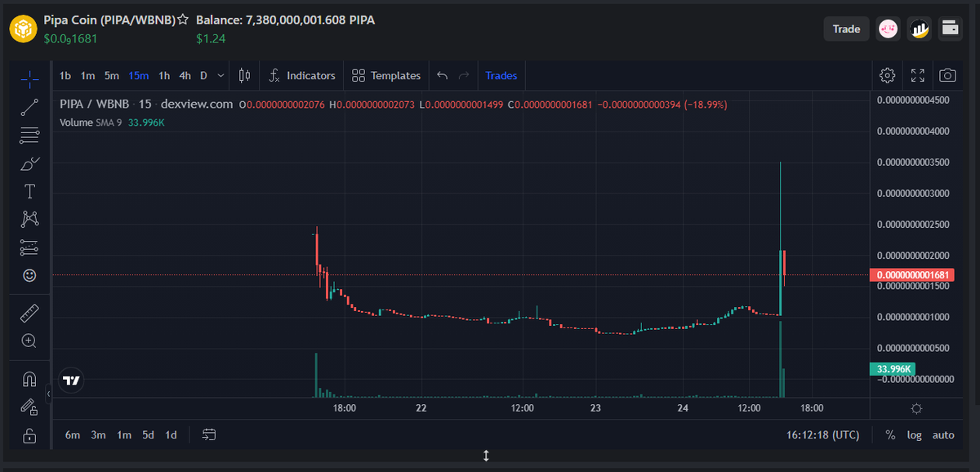
Task: Open the forecast and measurement tools
Action: click(29, 247)
